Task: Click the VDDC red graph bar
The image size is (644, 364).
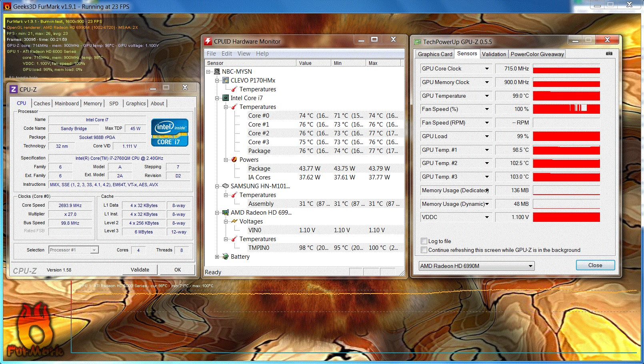Action: [566, 217]
